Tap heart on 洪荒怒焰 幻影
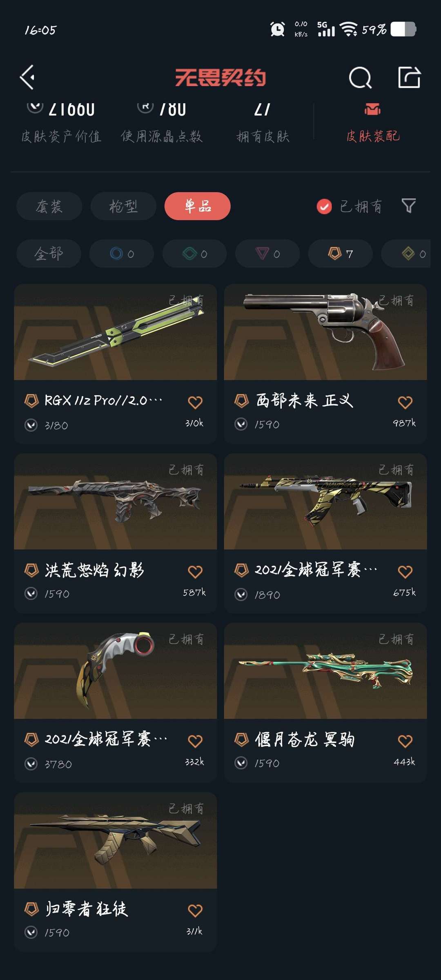The width and height of the screenshot is (441, 980). click(195, 572)
